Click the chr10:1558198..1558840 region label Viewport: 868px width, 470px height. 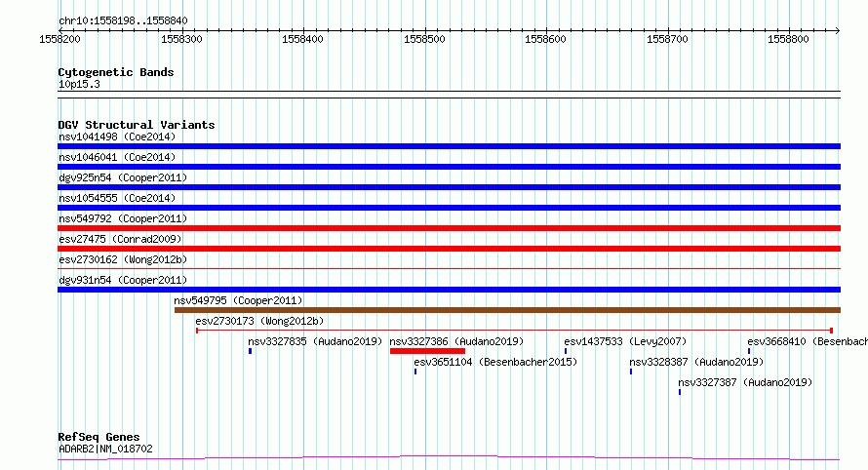(123, 20)
